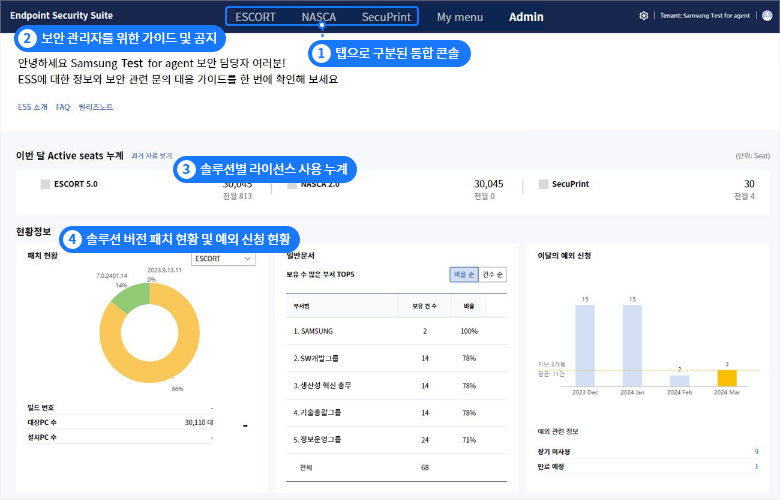Expand the ESCORT patch status dropdown
Viewport: 780px width, 500px height.
[223, 259]
